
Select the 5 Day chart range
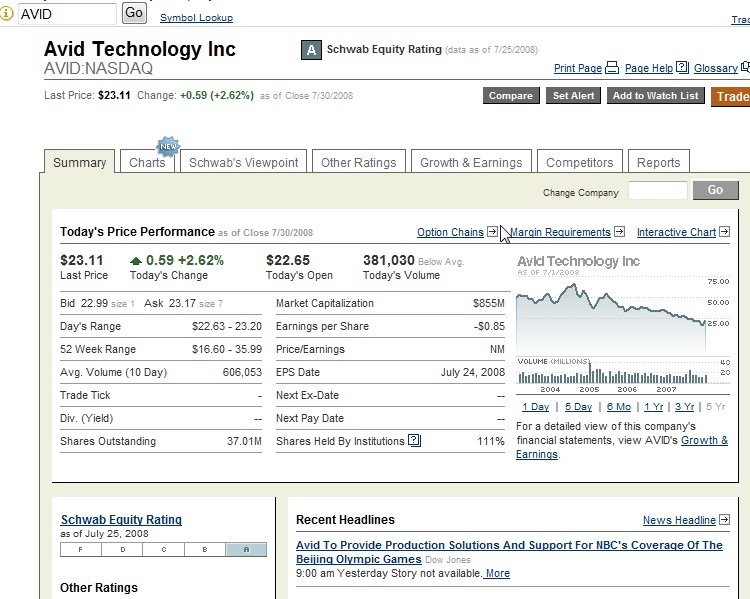click(x=578, y=407)
